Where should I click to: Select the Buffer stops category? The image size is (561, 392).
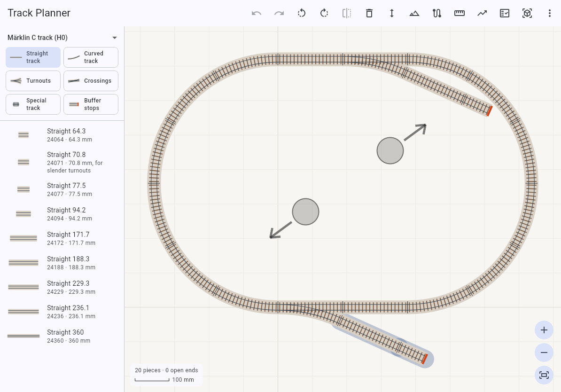click(x=91, y=104)
